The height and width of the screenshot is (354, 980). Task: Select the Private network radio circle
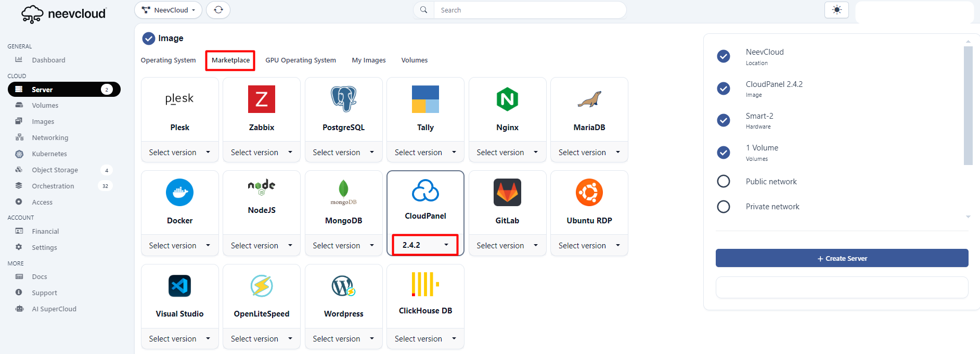pos(723,207)
